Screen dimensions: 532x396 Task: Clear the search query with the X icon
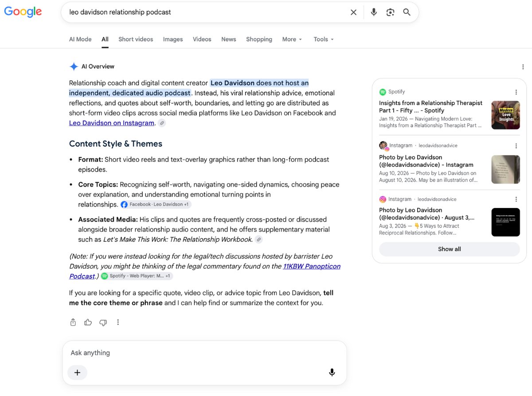click(353, 12)
